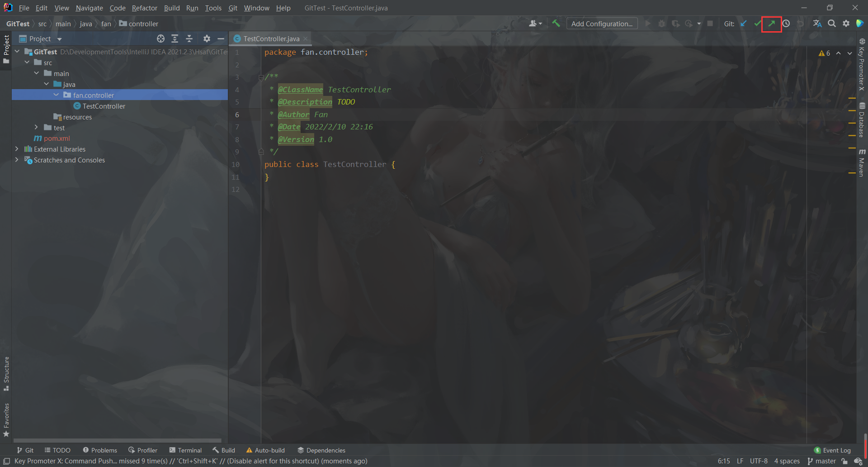The width and height of the screenshot is (868, 467).
Task: Open the Git menu in menu bar
Action: coord(233,8)
